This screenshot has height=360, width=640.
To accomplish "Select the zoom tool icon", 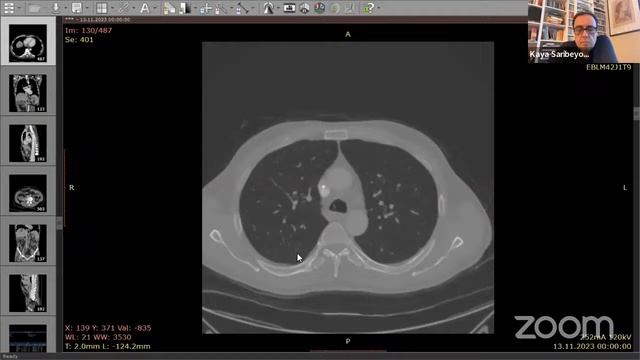I will pos(221,8).
